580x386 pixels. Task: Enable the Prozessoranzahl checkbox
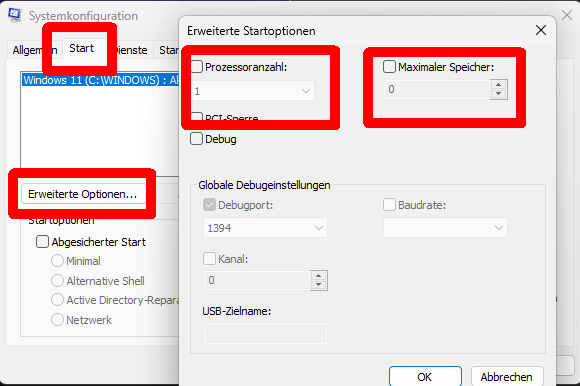(196, 67)
